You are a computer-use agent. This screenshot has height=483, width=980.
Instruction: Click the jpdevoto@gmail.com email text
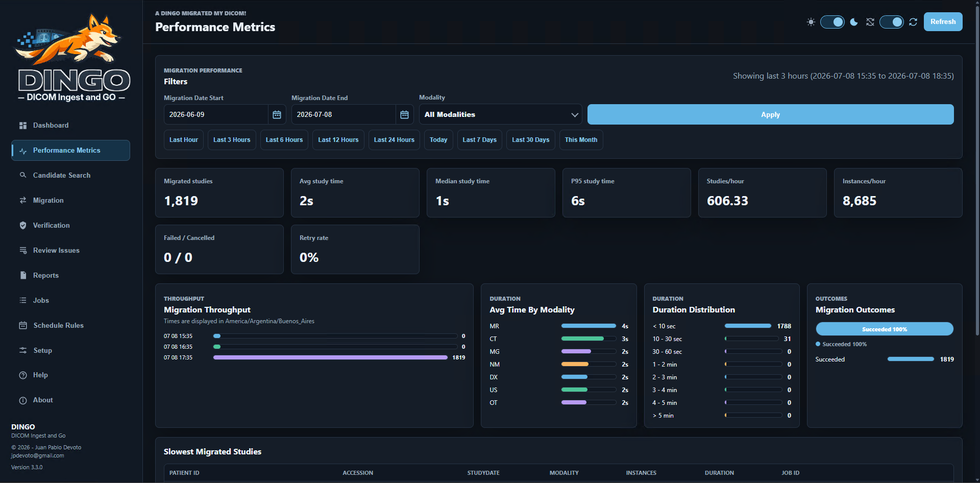[38, 455]
